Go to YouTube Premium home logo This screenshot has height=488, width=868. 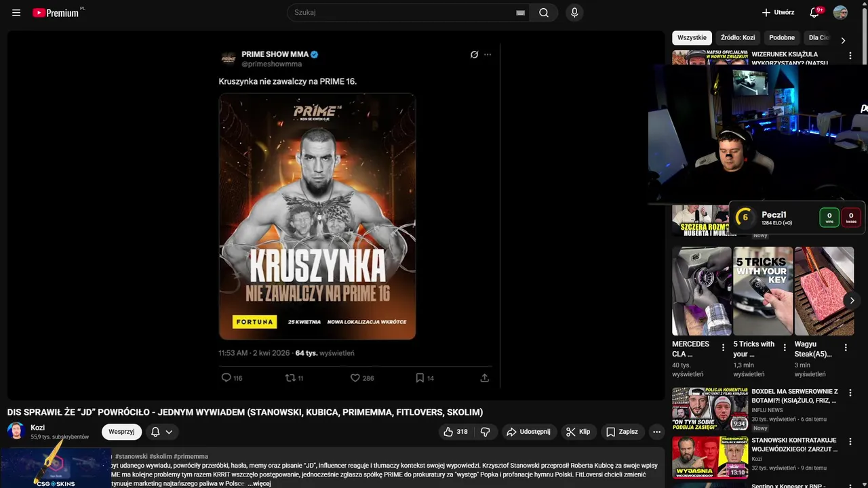point(57,13)
